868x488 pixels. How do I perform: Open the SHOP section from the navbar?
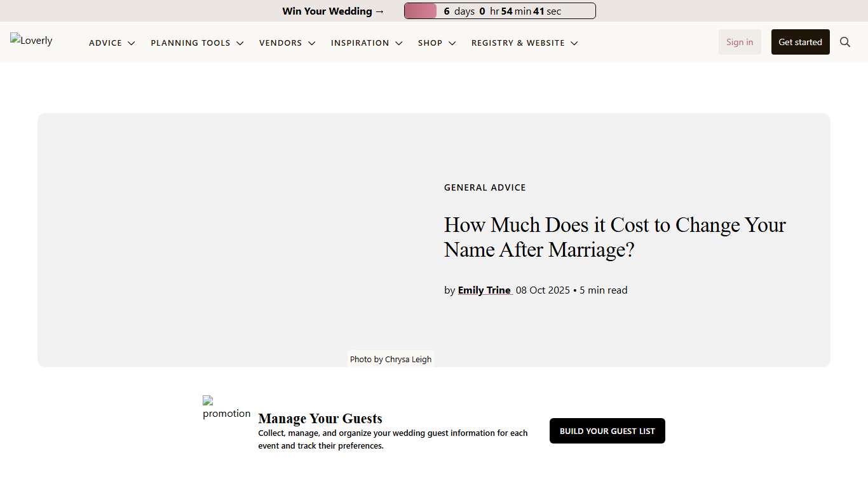[430, 43]
